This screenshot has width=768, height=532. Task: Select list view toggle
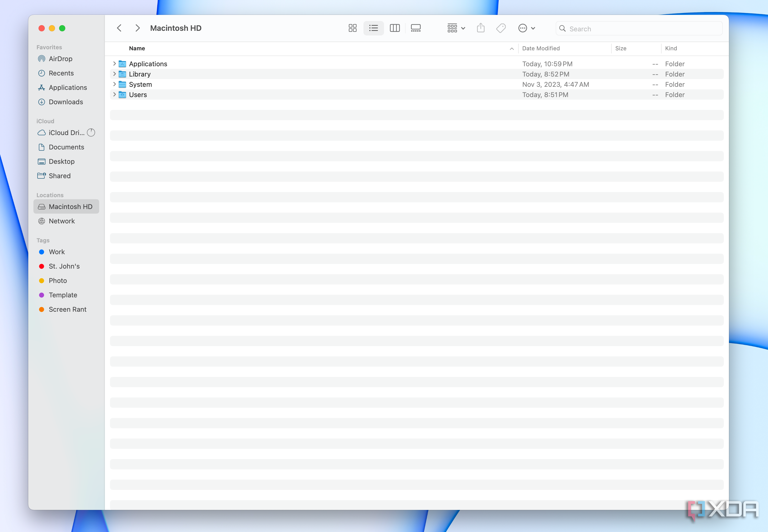pos(373,28)
